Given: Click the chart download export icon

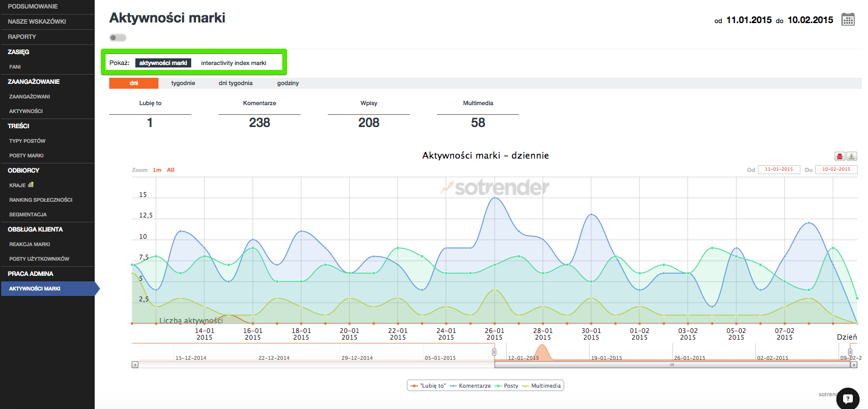Looking at the screenshot, I should (x=852, y=156).
